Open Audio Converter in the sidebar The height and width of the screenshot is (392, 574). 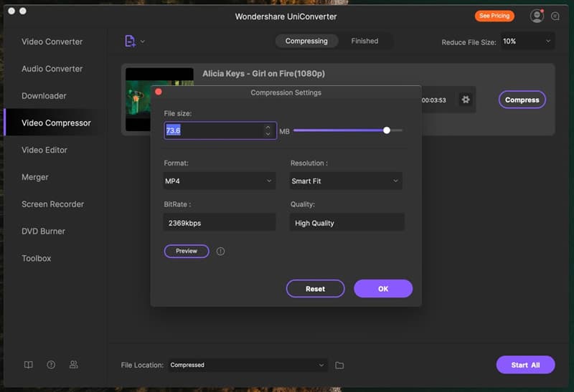[52, 69]
